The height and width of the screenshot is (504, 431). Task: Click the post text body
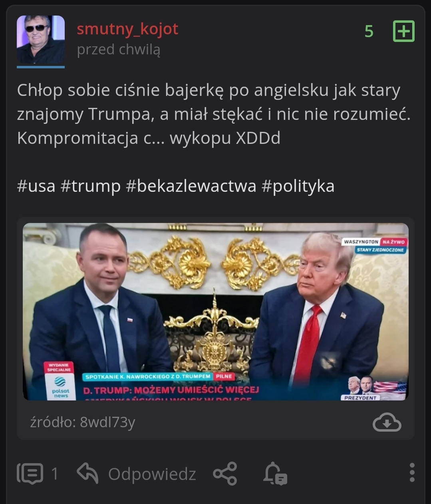(214, 114)
